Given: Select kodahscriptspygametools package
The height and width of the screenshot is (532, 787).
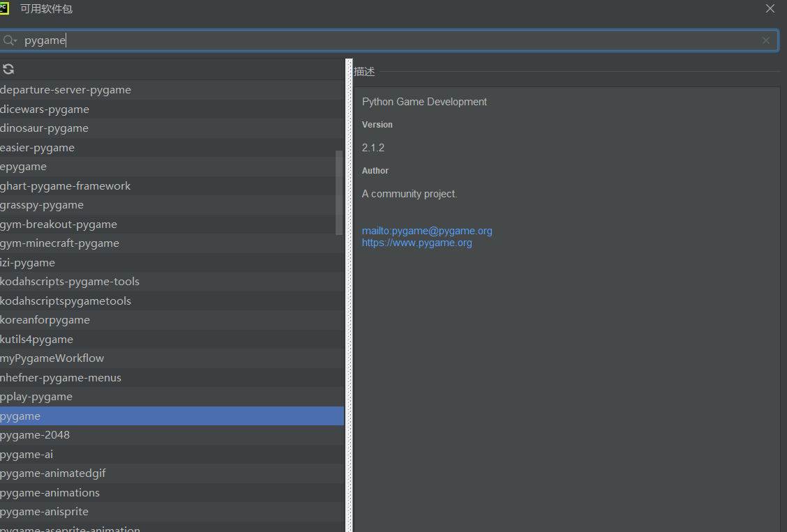Looking at the screenshot, I should click(172, 301).
